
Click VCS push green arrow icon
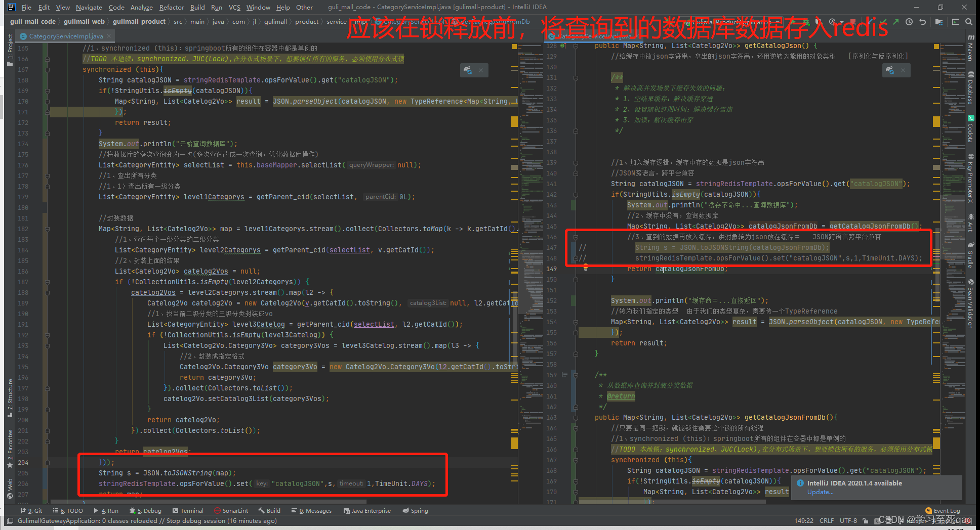point(896,22)
